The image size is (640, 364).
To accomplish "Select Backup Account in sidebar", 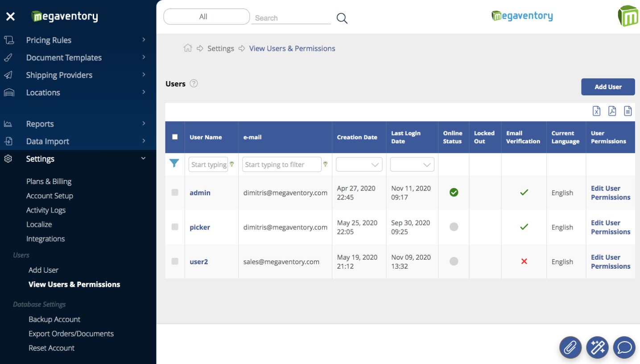I will [x=54, y=319].
